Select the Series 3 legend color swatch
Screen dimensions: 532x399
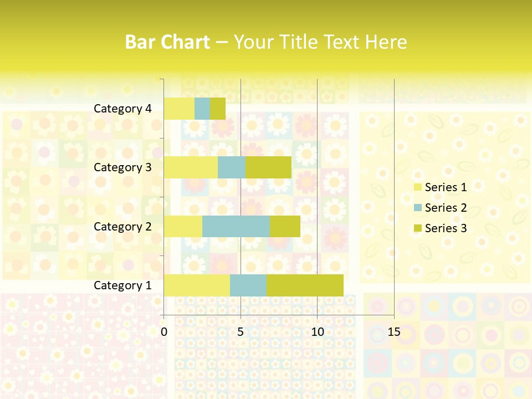[418, 228]
